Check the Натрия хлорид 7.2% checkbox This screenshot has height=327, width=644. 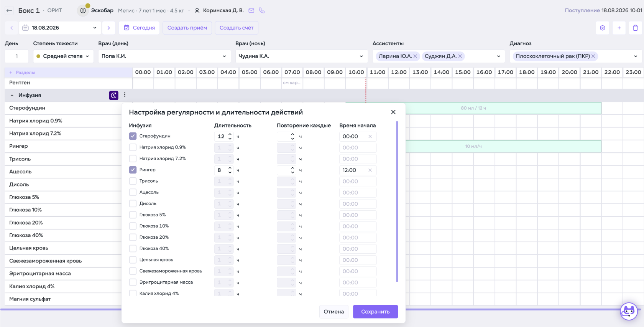click(x=133, y=159)
